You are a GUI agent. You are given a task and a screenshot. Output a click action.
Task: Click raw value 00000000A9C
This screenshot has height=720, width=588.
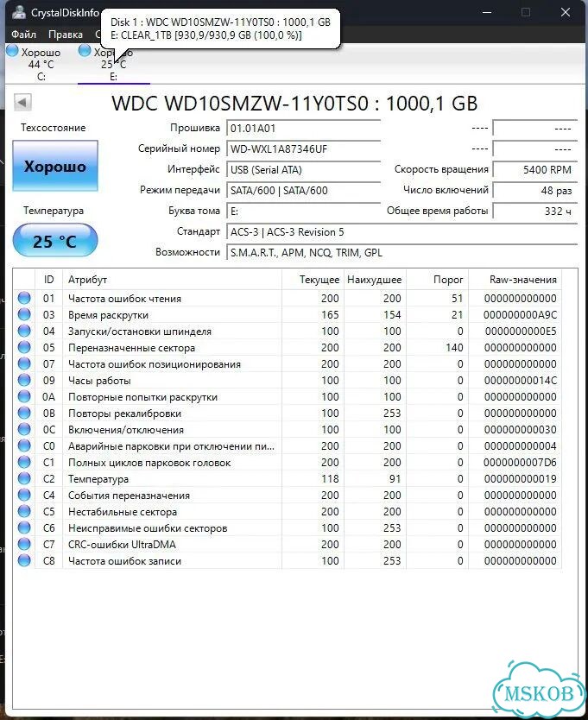(x=520, y=315)
